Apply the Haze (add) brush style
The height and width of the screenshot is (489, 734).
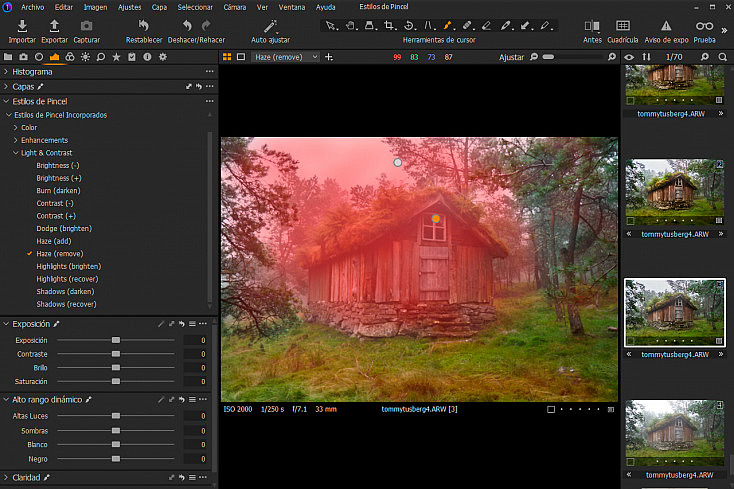point(54,241)
